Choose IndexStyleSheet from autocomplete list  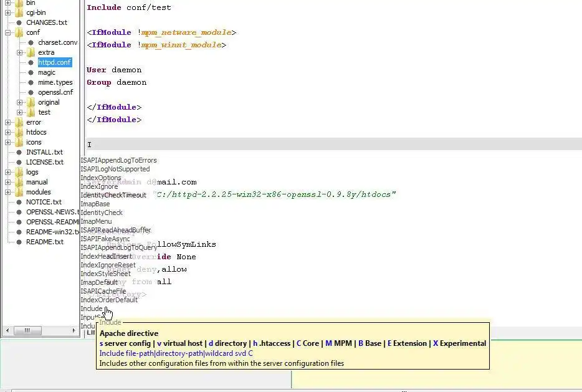[x=106, y=274]
